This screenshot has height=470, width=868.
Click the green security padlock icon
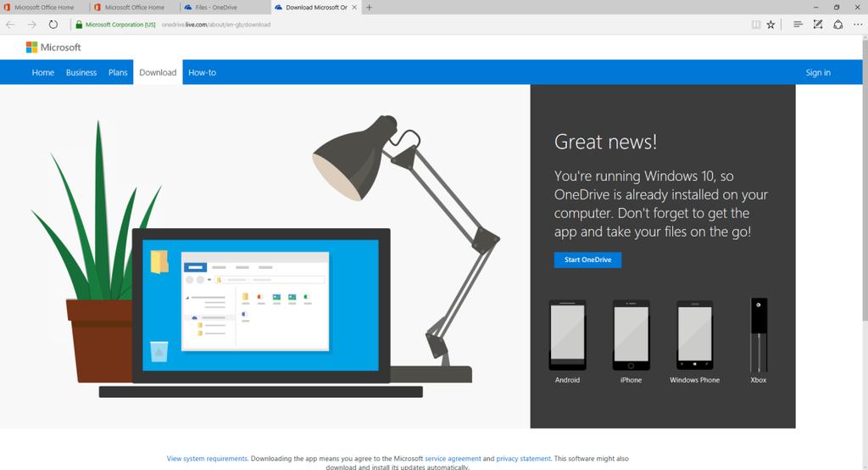(x=79, y=25)
